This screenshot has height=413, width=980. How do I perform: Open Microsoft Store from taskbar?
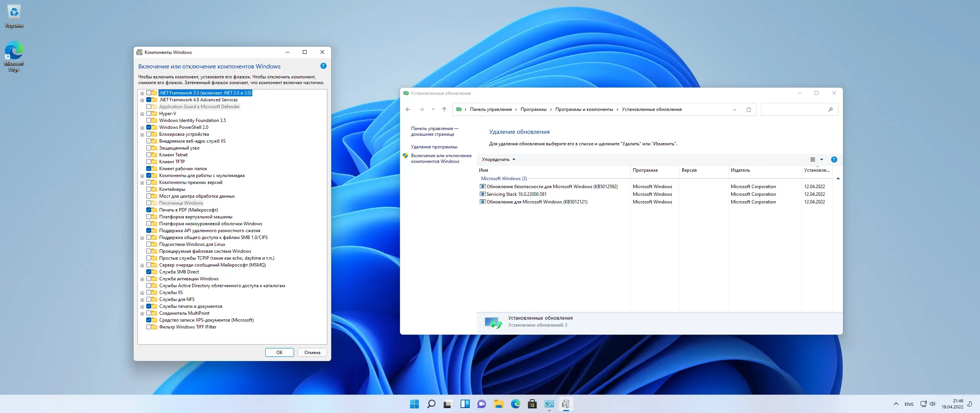532,404
